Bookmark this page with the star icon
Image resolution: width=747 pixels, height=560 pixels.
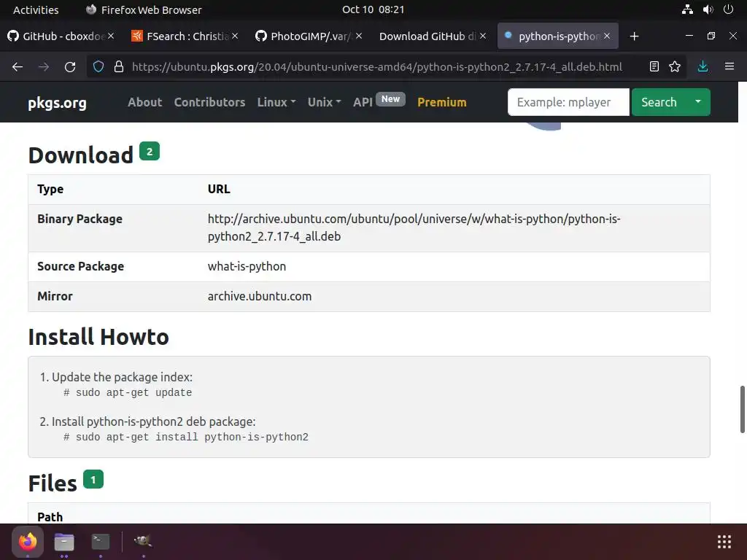675,66
